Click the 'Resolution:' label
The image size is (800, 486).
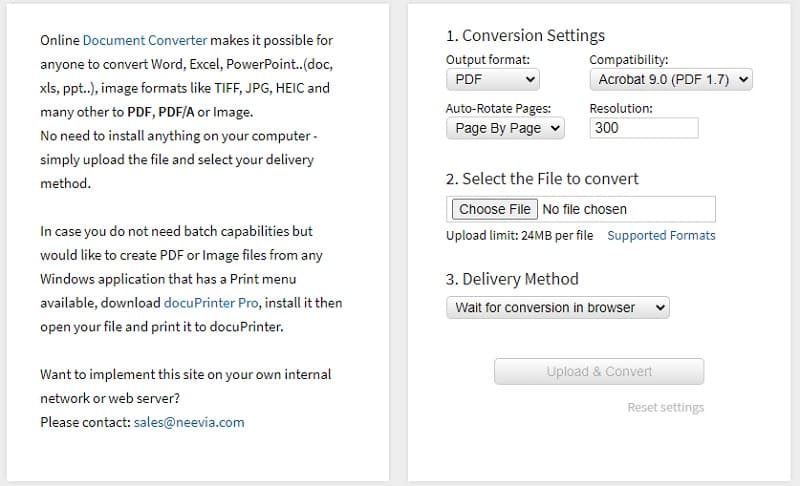621,108
